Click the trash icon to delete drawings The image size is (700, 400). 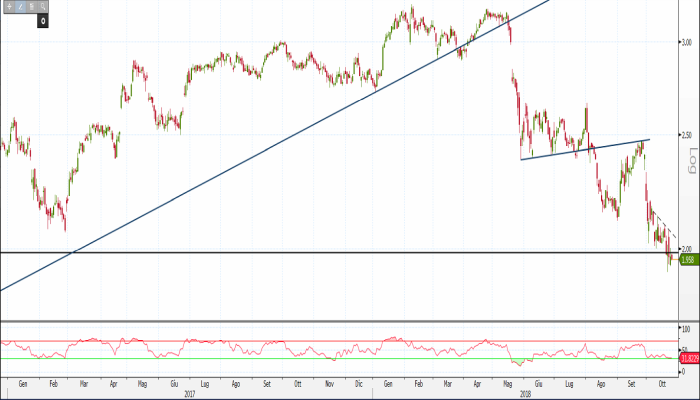coord(32,6)
